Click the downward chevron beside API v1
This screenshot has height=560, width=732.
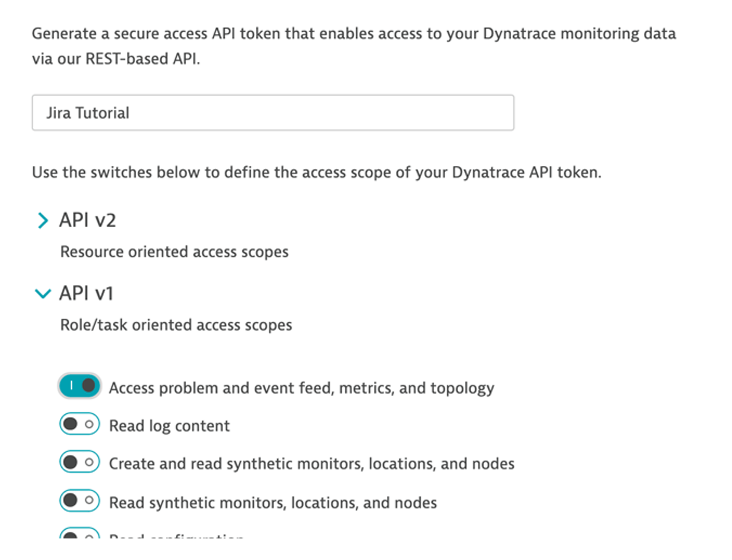tap(44, 293)
